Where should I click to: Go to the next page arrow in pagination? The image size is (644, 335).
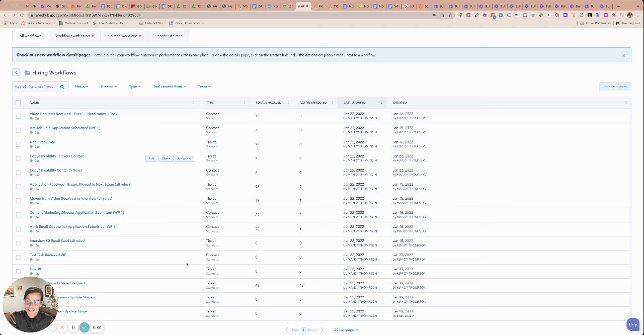coord(322,330)
